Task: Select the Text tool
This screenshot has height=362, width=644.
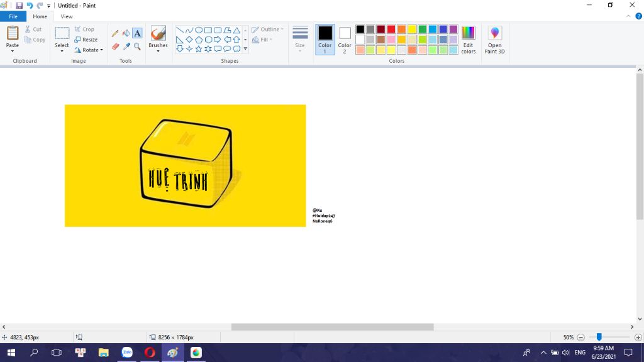Action: click(x=137, y=33)
